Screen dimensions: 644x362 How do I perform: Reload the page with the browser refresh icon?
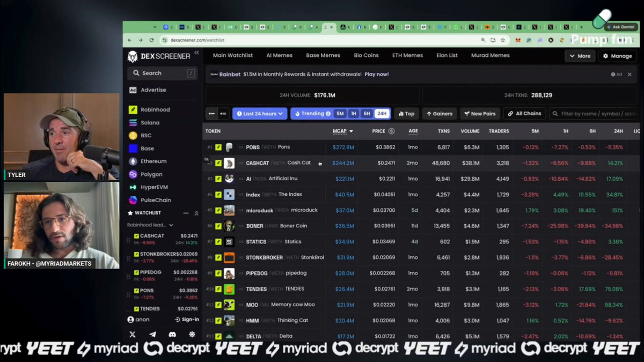click(151, 40)
